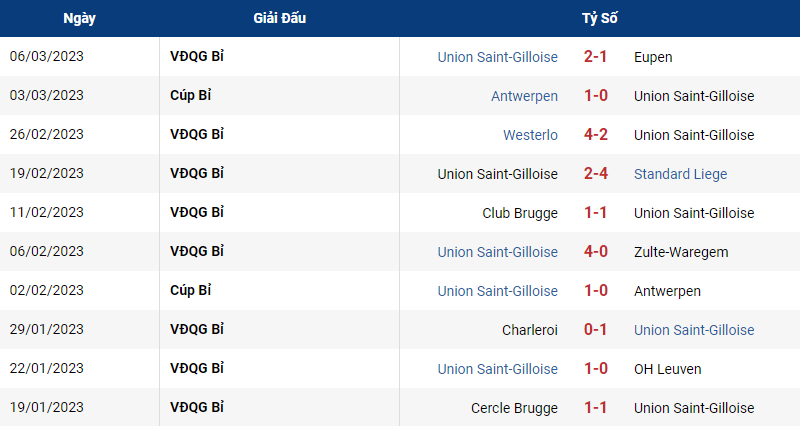Open the Charleroi team link

click(530, 330)
